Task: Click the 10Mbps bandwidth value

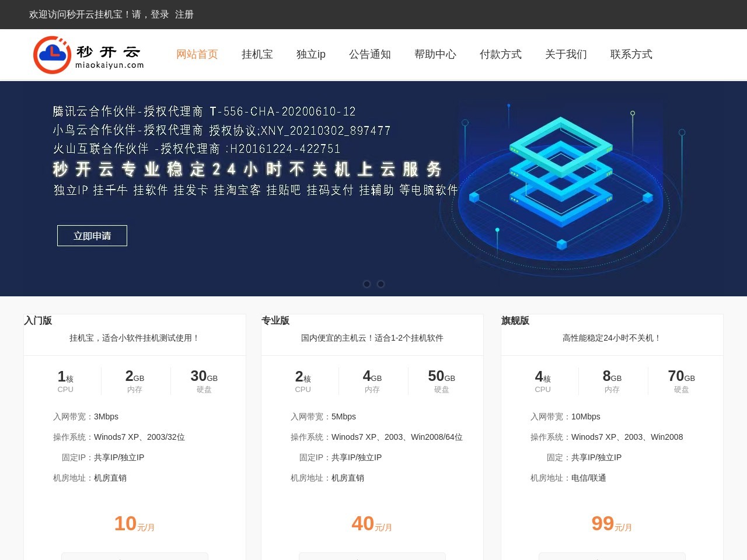Action: click(x=586, y=416)
